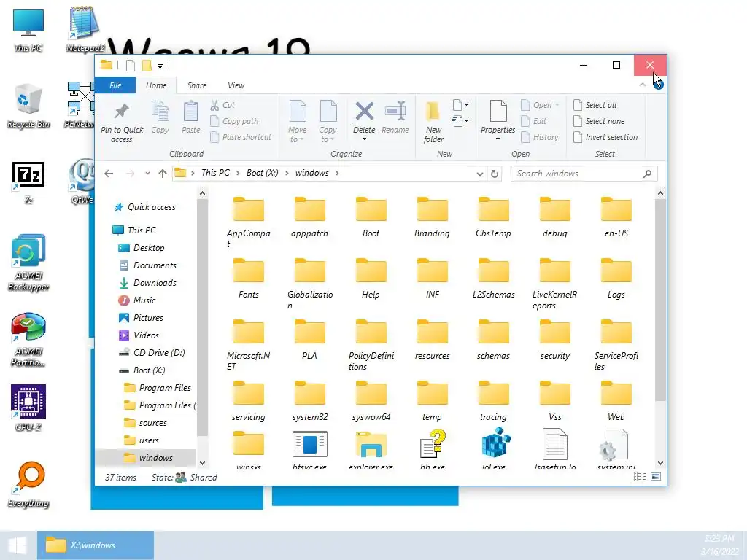
Task: Switch to the Share ribbon tab
Action: coord(197,85)
